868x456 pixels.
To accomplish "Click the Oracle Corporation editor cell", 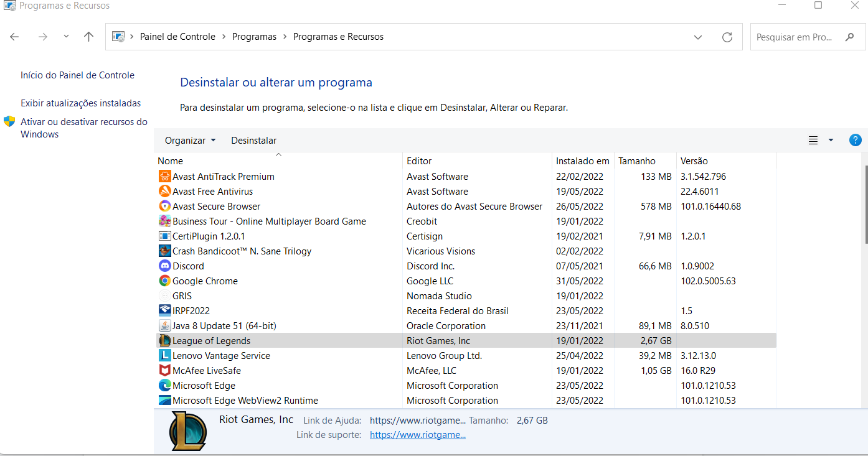I will (446, 326).
